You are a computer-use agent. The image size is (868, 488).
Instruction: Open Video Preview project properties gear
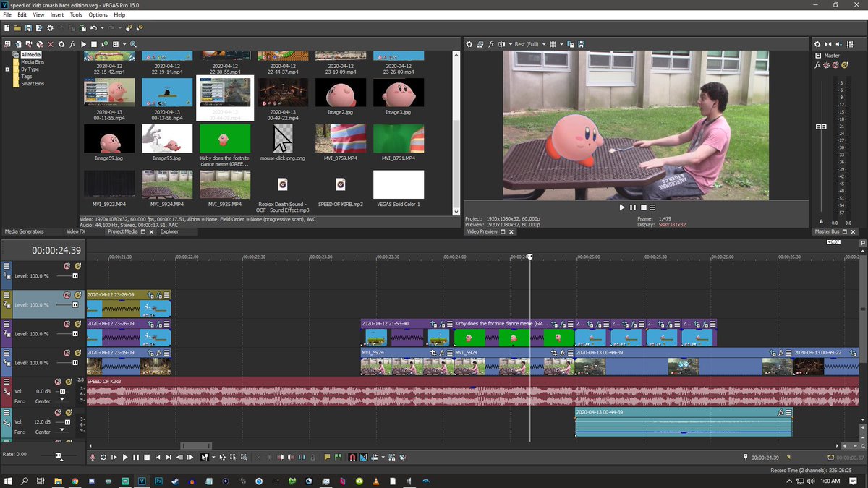(x=469, y=44)
